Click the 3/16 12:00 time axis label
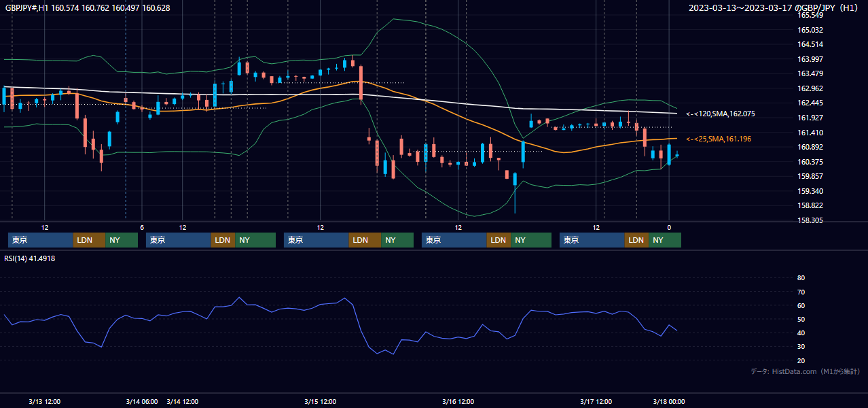Viewport: 868px width, 408px height. coord(458,402)
